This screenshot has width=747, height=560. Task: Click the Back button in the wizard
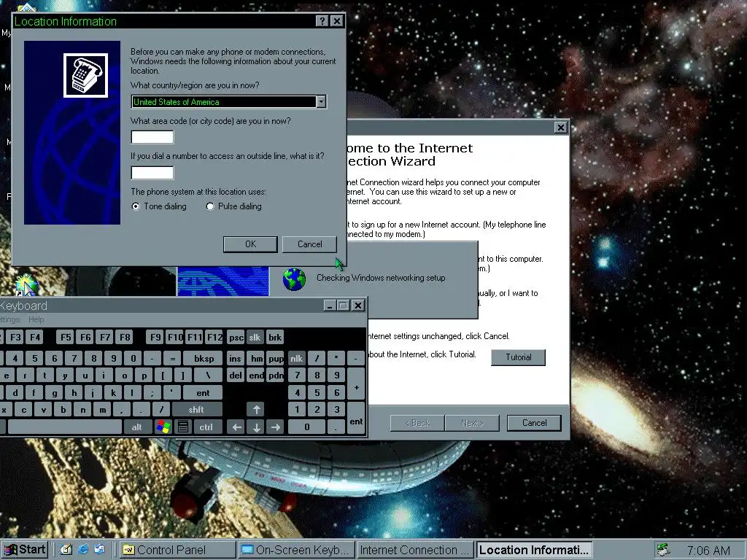tap(417, 423)
